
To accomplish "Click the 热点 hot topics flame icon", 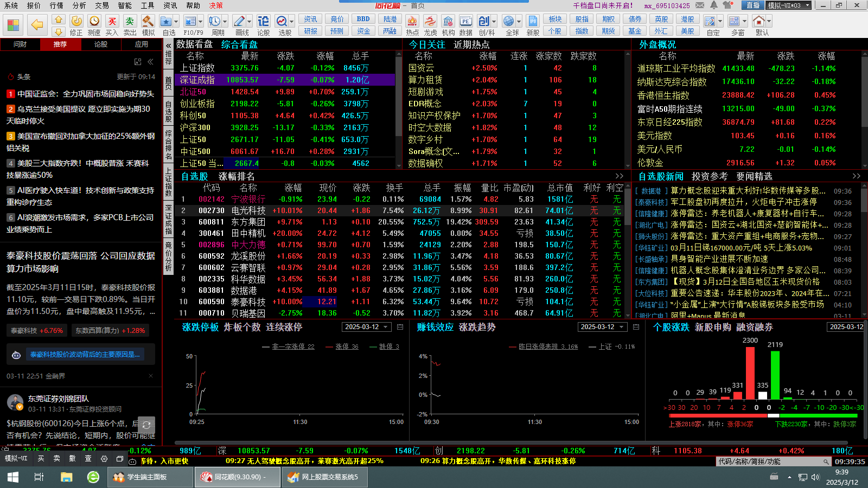I will tap(412, 25).
